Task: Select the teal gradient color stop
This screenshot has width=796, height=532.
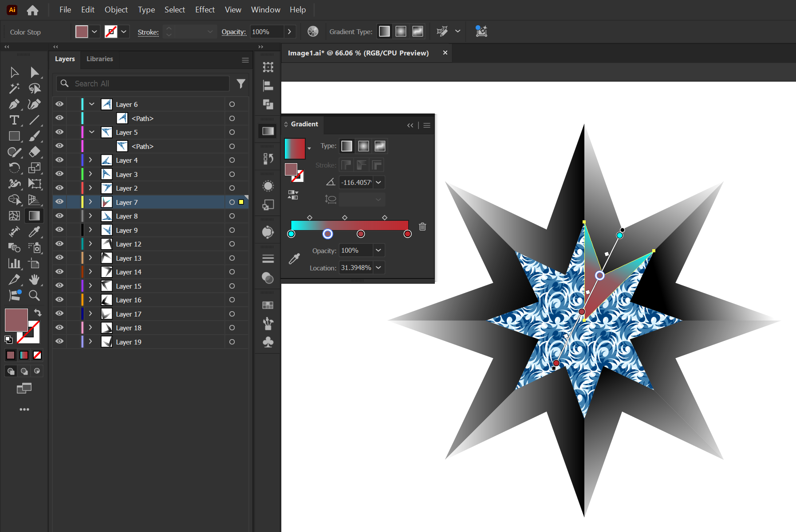Action: coord(292,234)
